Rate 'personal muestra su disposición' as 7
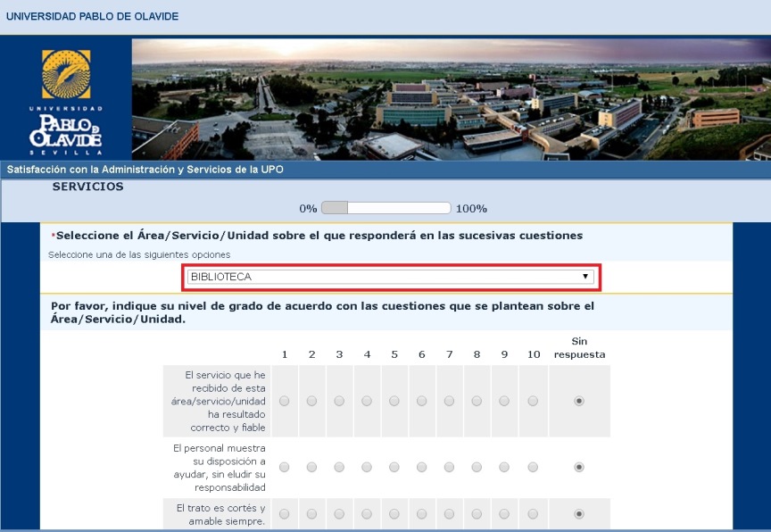The height and width of the screenshot is (532, 771). click(450, 467)
